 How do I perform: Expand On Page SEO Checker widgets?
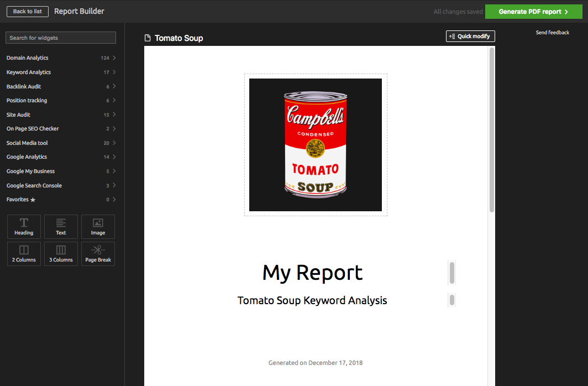pyautogui.click(x=61, y=129)
